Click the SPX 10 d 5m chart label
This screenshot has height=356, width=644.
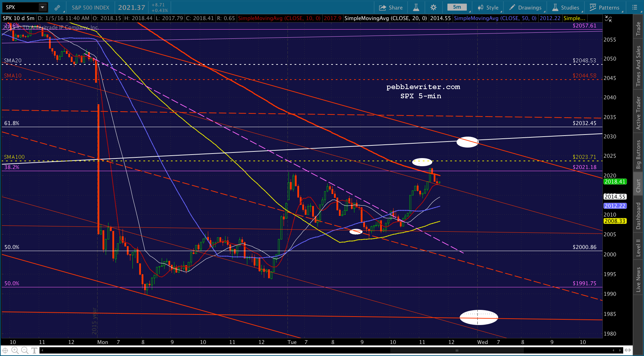pyautogui.click(x=19, y=18)
